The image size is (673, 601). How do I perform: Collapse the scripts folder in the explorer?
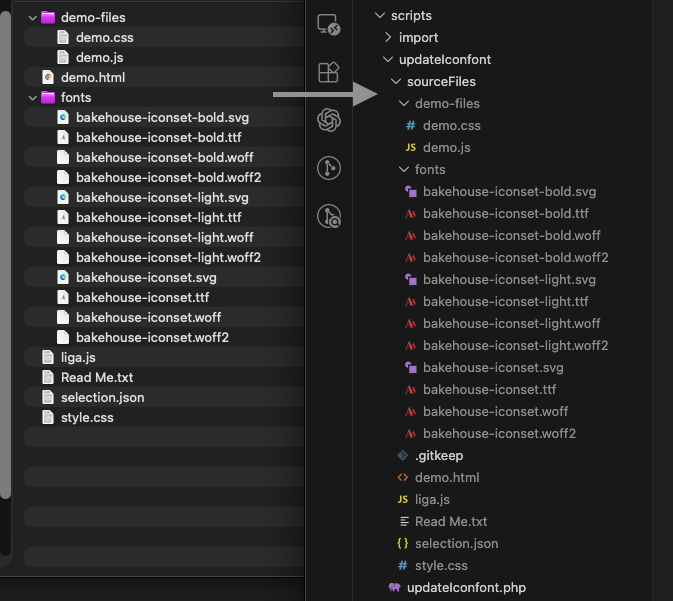point(379,16)
